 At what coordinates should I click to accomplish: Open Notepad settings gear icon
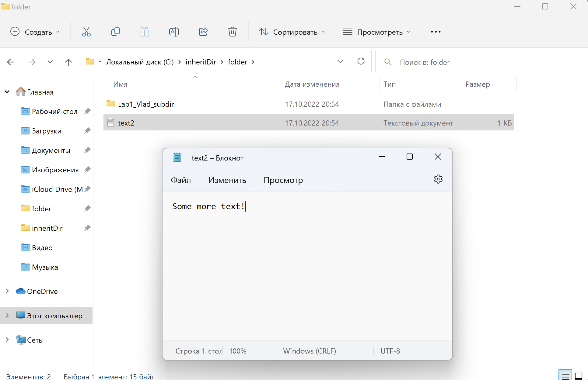pos(438,179)
